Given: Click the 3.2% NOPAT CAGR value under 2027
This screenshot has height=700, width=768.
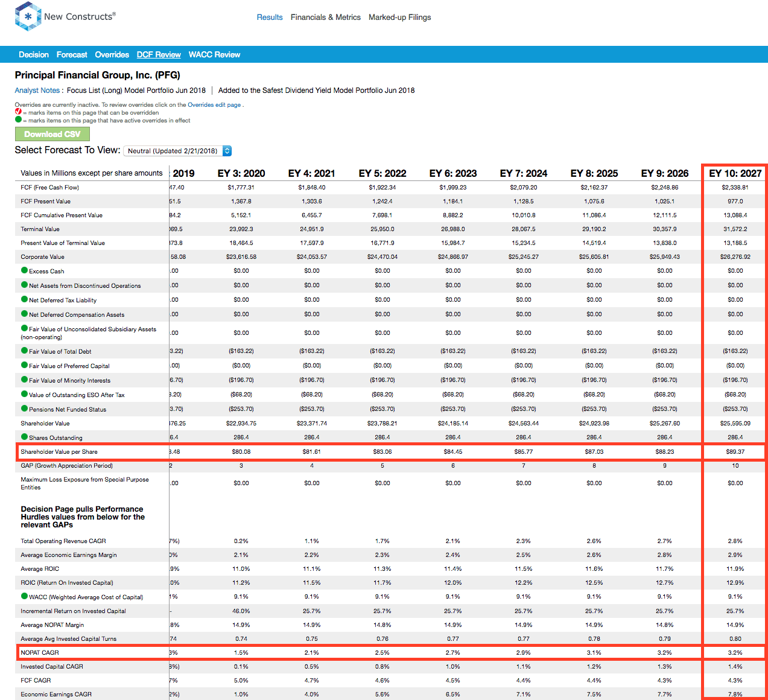Looking at the screenshot, I should [x=735, y=652].
